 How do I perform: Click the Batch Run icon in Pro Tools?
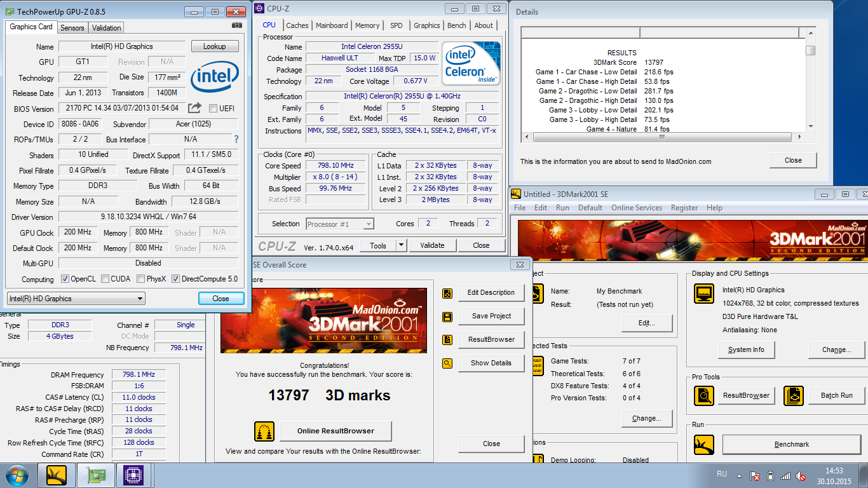pyautogui.click(x=793, y=395)
